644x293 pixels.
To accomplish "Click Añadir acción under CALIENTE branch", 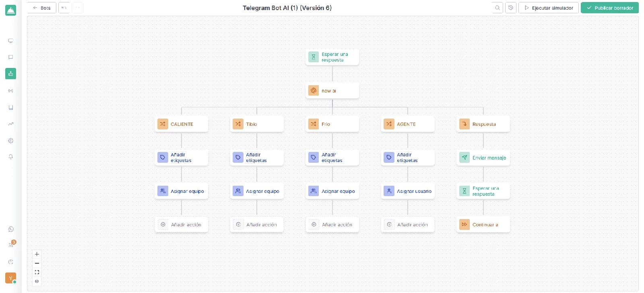I will tap(182, 225).
